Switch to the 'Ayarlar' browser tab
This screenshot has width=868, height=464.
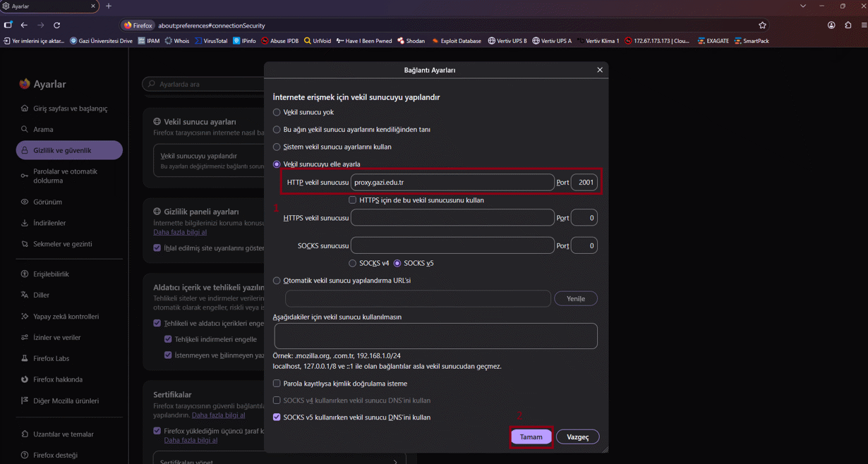pos(49,6)
